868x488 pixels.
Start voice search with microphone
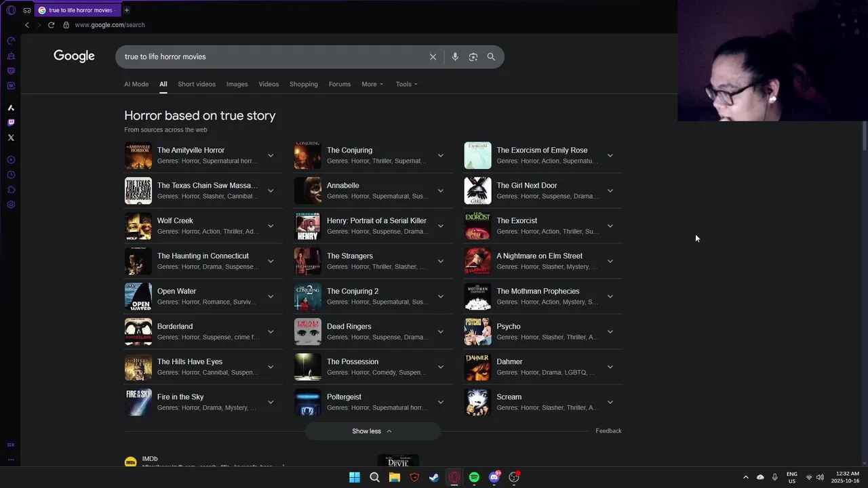click(455, 57)
